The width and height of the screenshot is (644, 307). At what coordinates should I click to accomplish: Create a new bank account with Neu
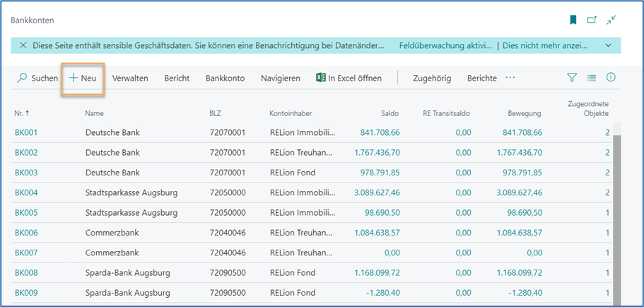(83, 79)
